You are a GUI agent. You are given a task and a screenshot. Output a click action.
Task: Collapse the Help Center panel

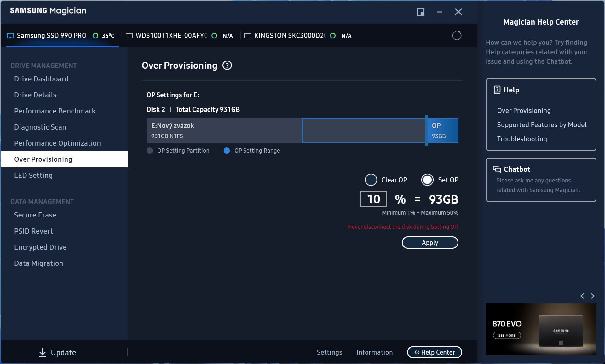click(x=434, y=352)
